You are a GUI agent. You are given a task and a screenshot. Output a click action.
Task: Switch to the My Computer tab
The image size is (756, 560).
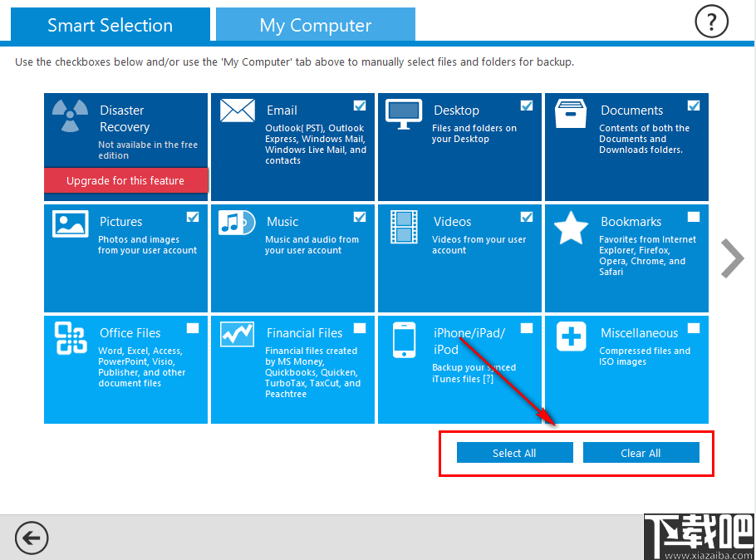(x=316, y=25)
